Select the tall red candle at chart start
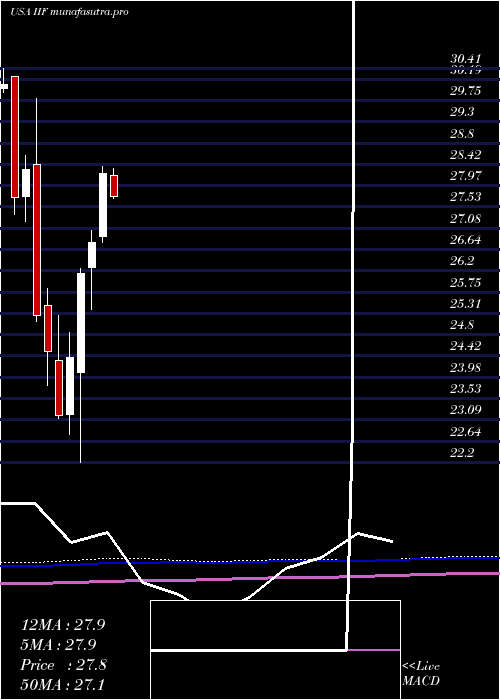Viewport: 500px width, 700px height. [15, 137]
